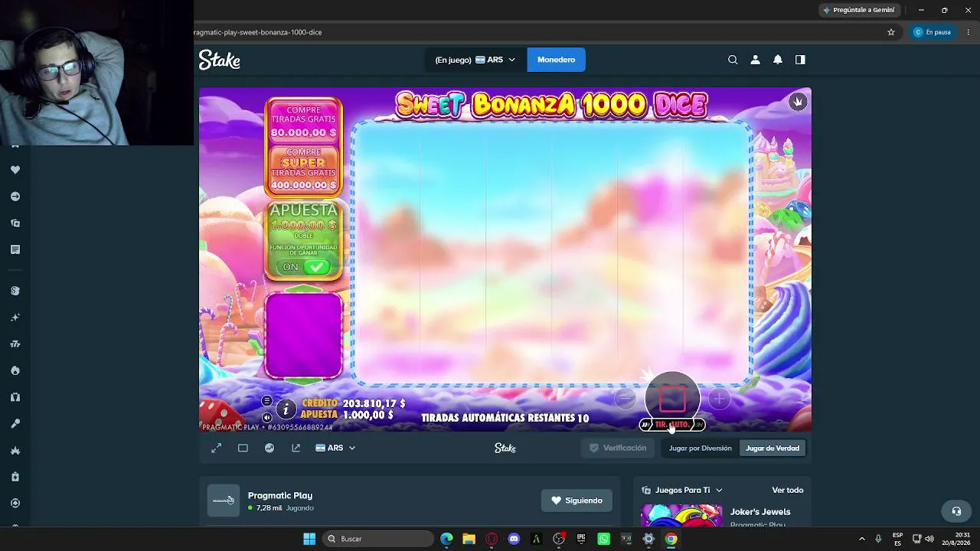Screen dimensions: 980x551
Task: Click the game info "i" button
Action: coord(286,409)
